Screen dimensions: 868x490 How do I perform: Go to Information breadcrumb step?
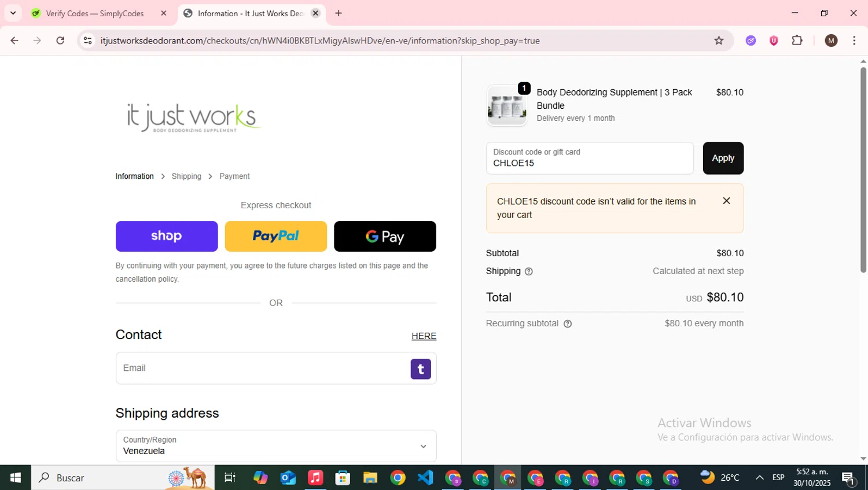[134, 176]
